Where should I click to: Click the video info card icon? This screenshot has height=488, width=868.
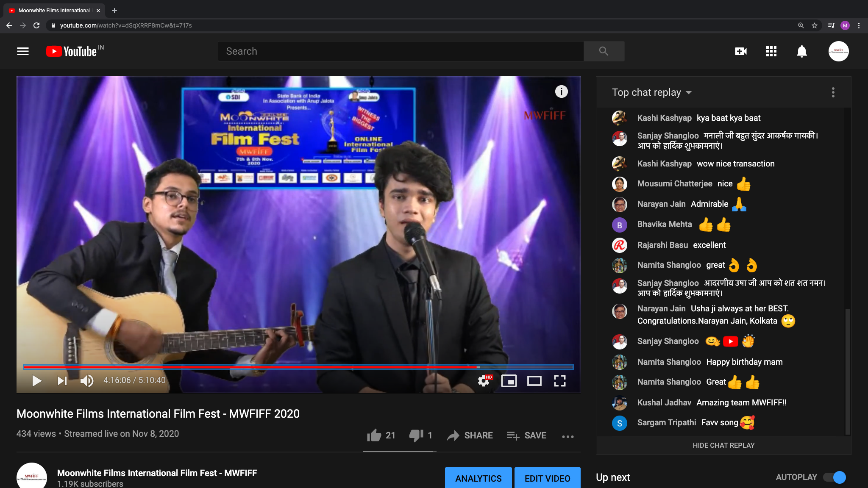[561, 91]
